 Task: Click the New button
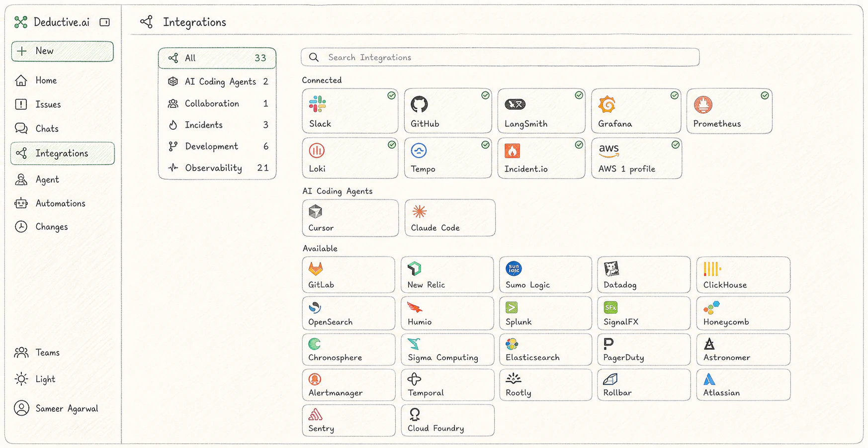(63, 51)
